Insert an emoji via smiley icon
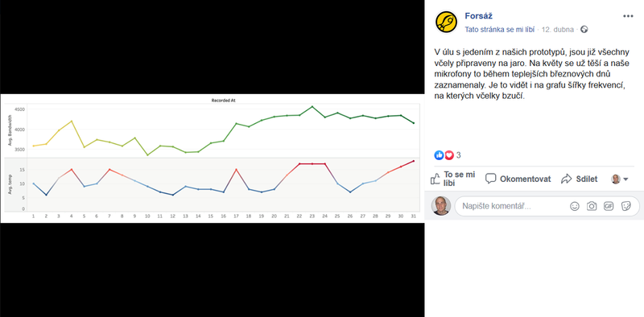Image resolution: width=644 pixels, height=317 pixels. (x=575, y=206)
